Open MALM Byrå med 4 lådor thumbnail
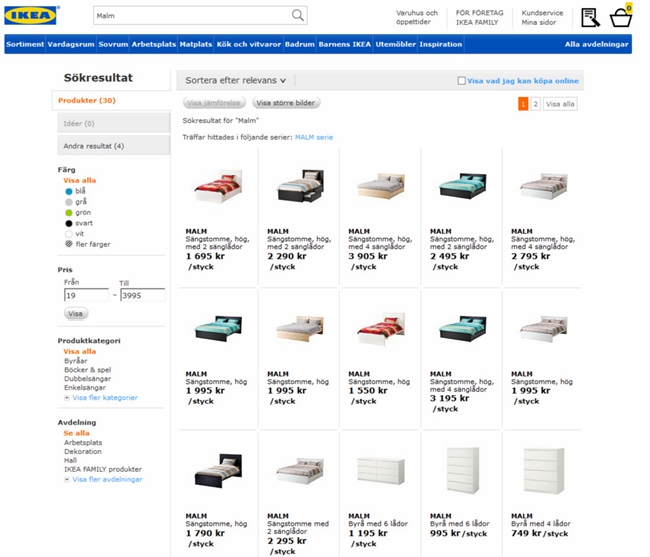This screenshot has width=650, height=557. pyautogui.click(x=544, y=470)
